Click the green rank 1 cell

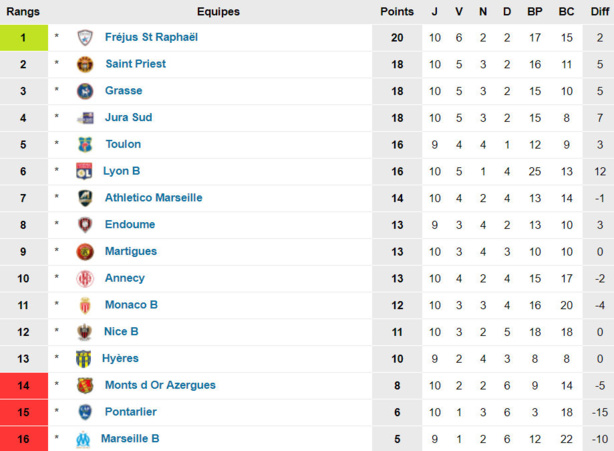pyautogui.click(x=24, y=38)
